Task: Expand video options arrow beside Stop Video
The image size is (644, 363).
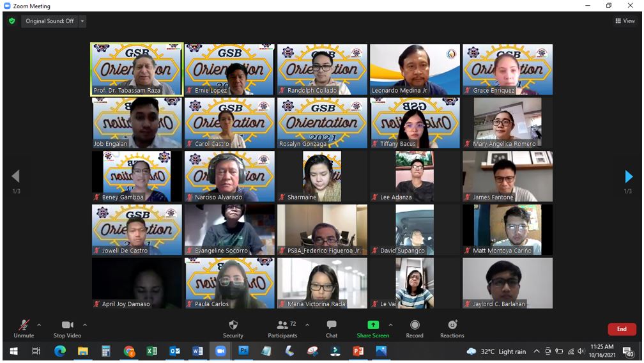Action: click(85, 325)
